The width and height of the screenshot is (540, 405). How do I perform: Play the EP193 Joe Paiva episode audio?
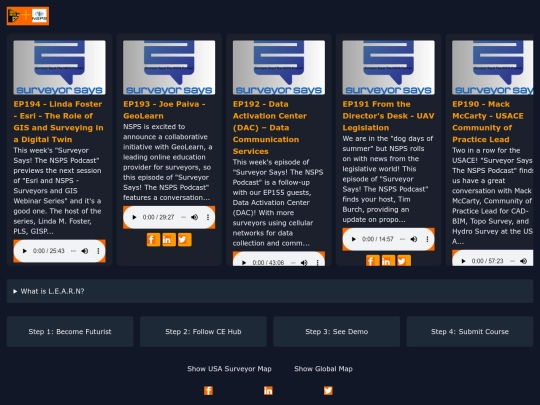(x=134, y=217)
